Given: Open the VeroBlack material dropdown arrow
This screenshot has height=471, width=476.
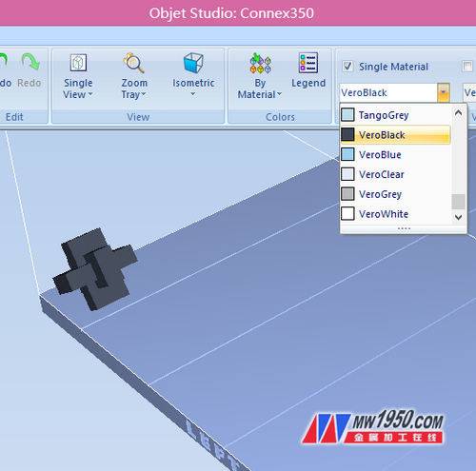Looking at the screenshot, I should 444,92.
